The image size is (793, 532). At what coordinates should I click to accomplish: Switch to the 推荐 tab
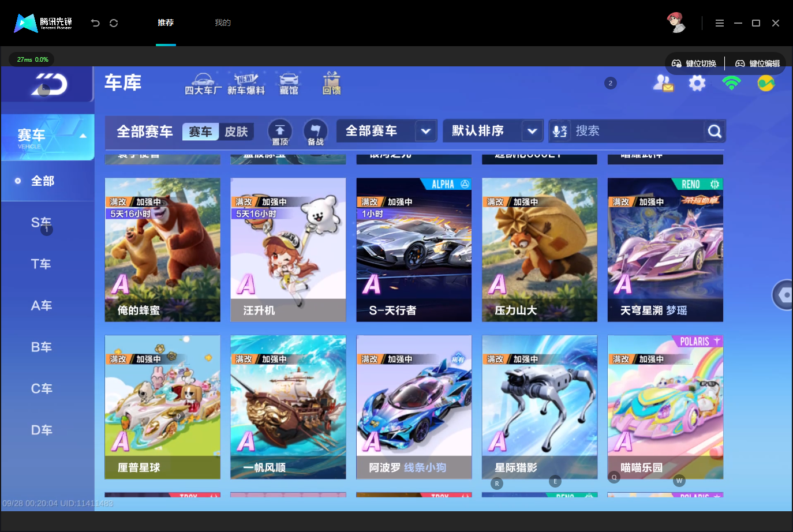click(x=166, y=23)
